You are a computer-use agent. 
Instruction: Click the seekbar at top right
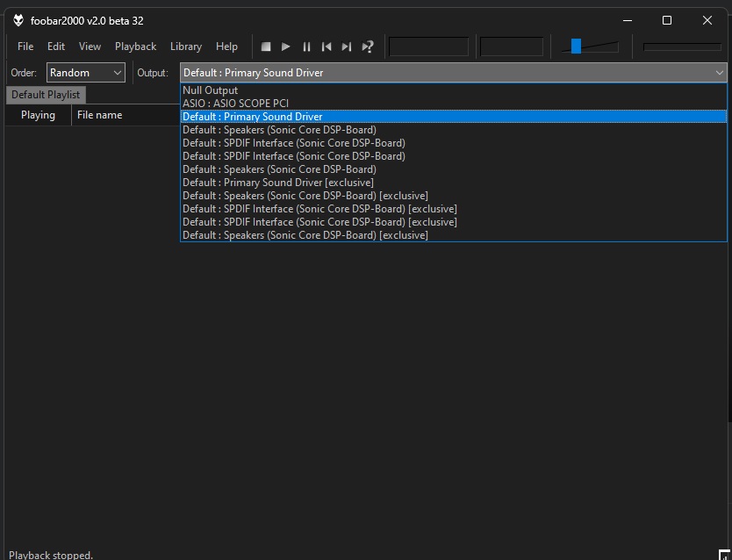click(x=682, y=47)
